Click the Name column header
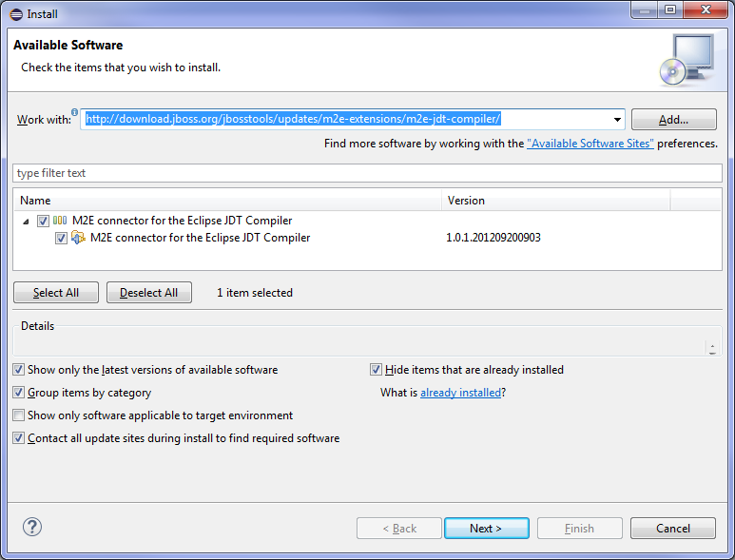 [x=227, y=200]
